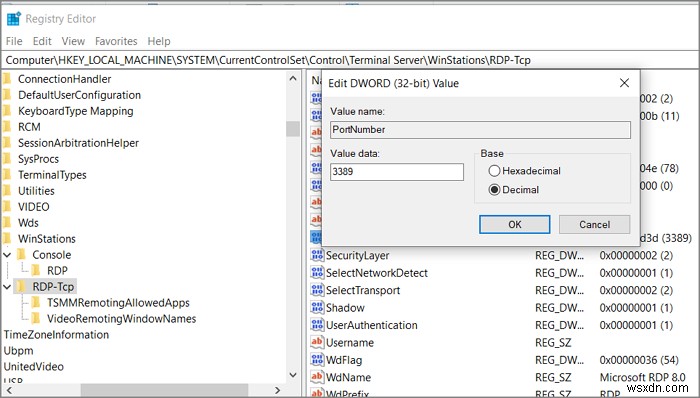Select the WinStations key
The image size is (700, 398).
pos(47,239)
